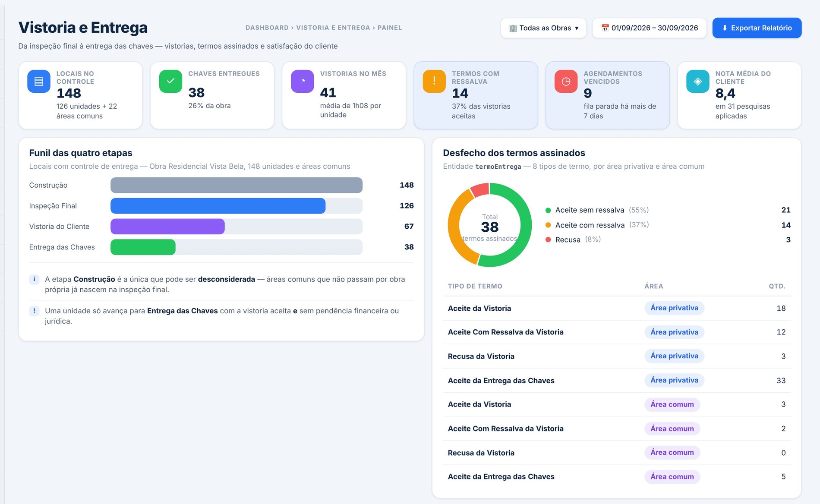Click the Exportar Relatório button
The height and width of the screenshot is (504, 820).
757,28
